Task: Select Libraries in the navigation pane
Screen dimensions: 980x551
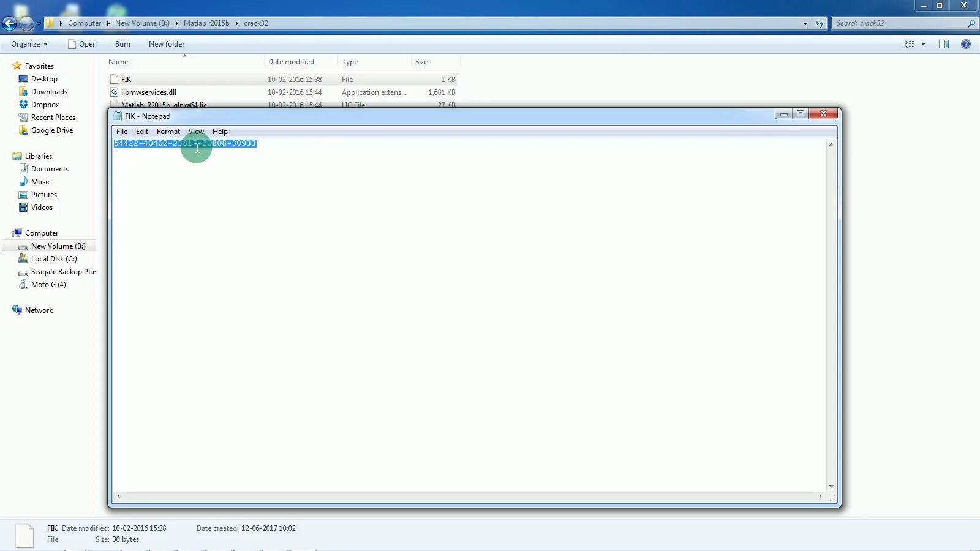Action: coord(39,156)
